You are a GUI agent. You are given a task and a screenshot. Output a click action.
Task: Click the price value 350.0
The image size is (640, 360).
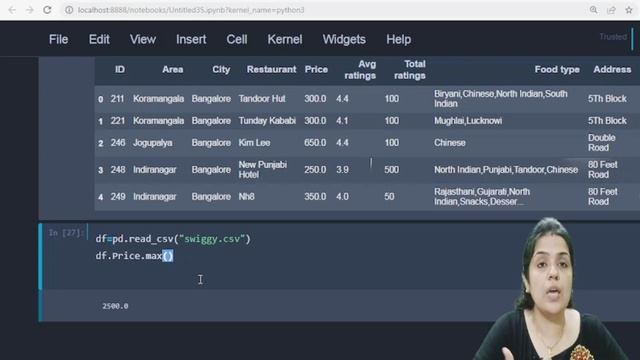coord(315,197)
